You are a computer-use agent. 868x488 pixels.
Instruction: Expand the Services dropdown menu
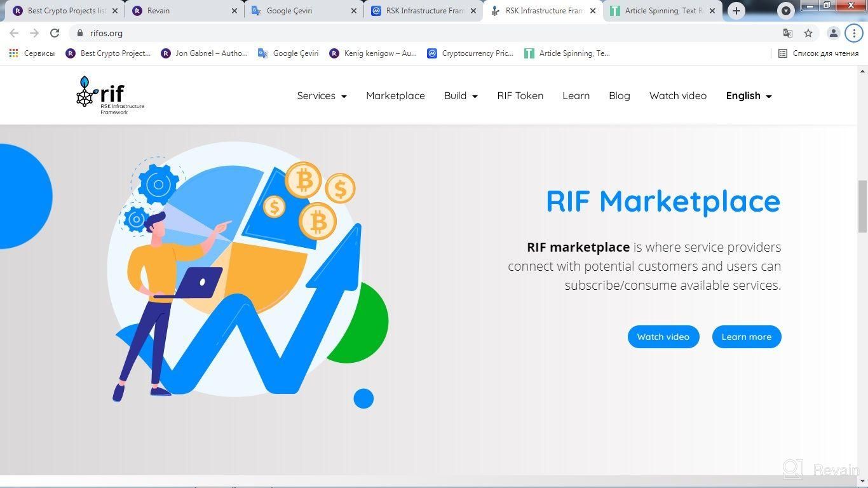[x=322, y=96]
